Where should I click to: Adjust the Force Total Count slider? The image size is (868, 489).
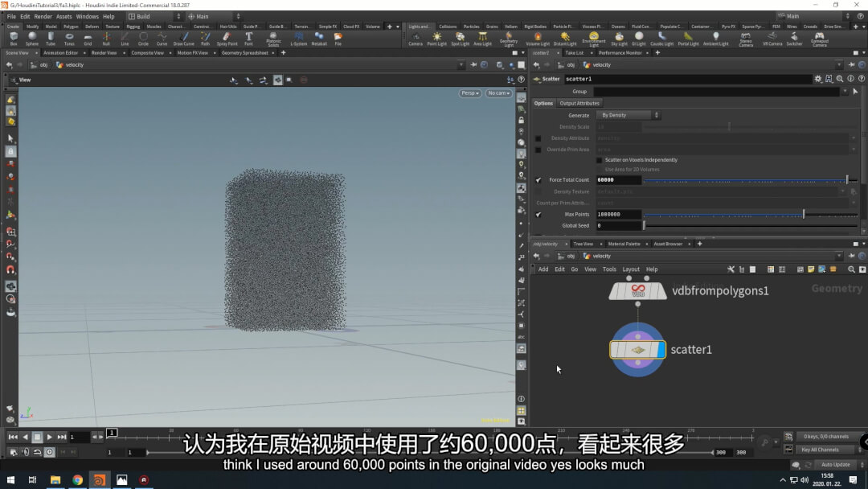pos(750,180)
